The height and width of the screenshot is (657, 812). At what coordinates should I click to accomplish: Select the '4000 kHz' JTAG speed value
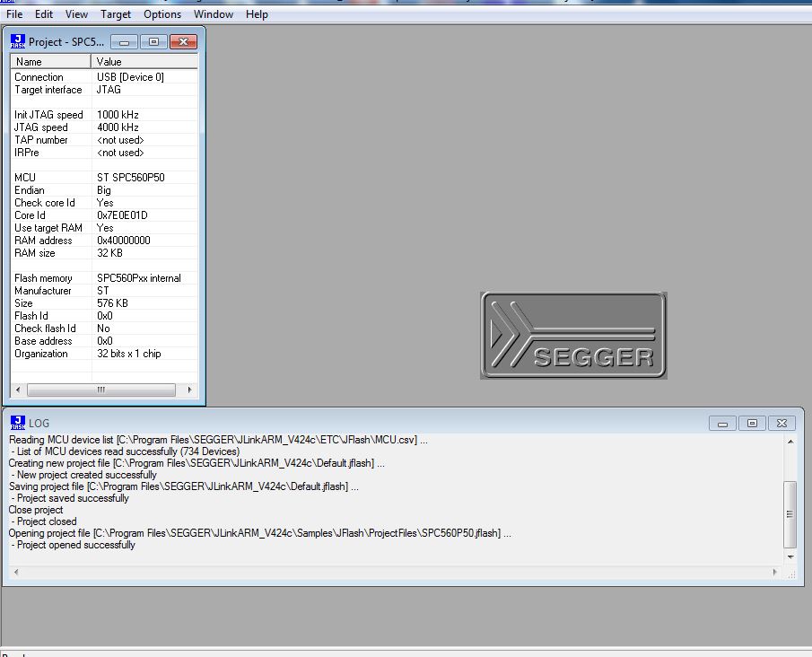[x=118, y=127]
